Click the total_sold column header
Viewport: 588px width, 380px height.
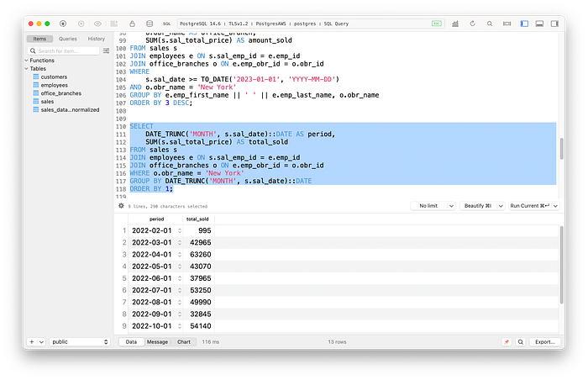tap(198, 219)
